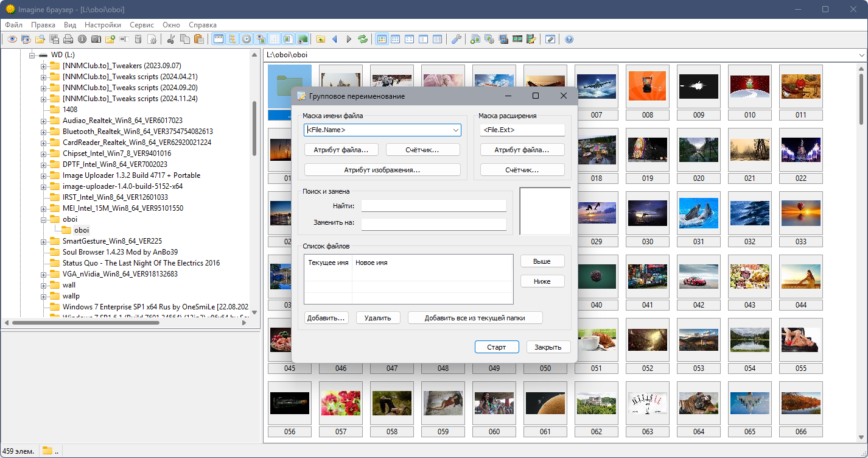
Task: Click the window with paperclip icon in the toolbar
Action: tap(550, 39)
